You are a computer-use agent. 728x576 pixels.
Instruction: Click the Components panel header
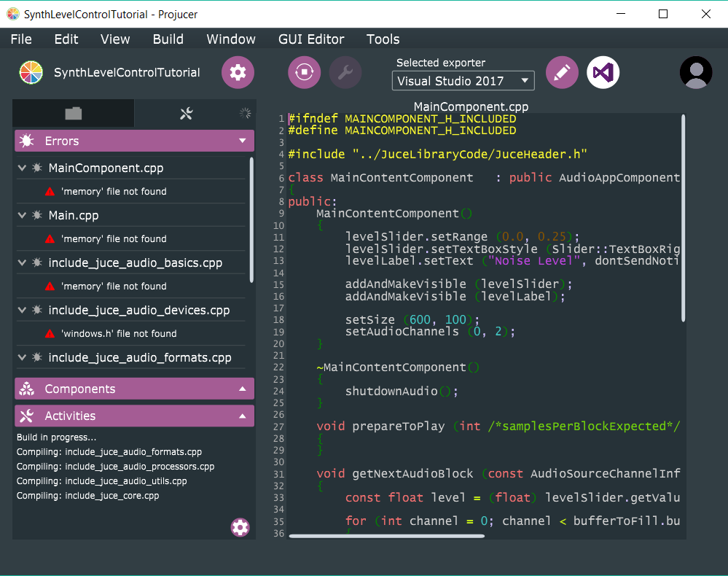135,389
